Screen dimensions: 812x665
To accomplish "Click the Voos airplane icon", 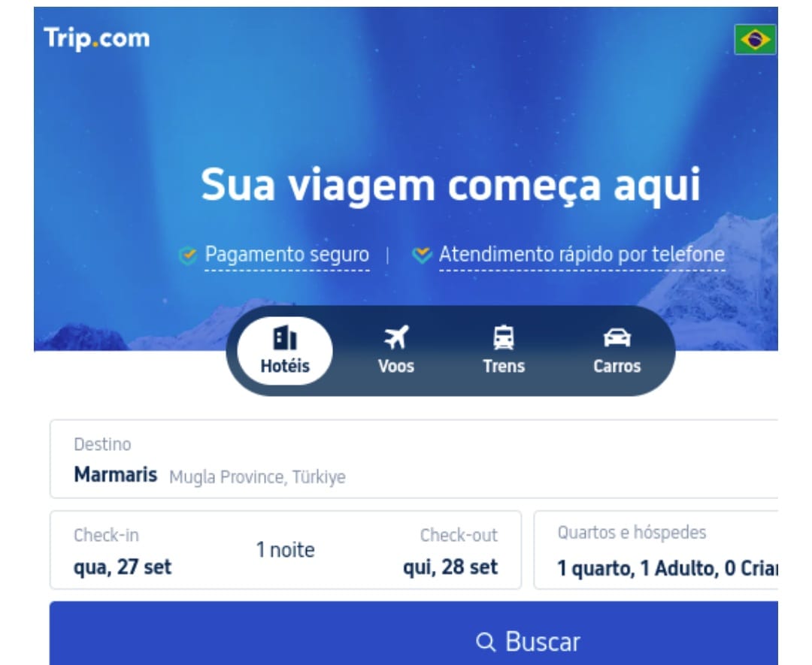I will (x=396, y=338).
